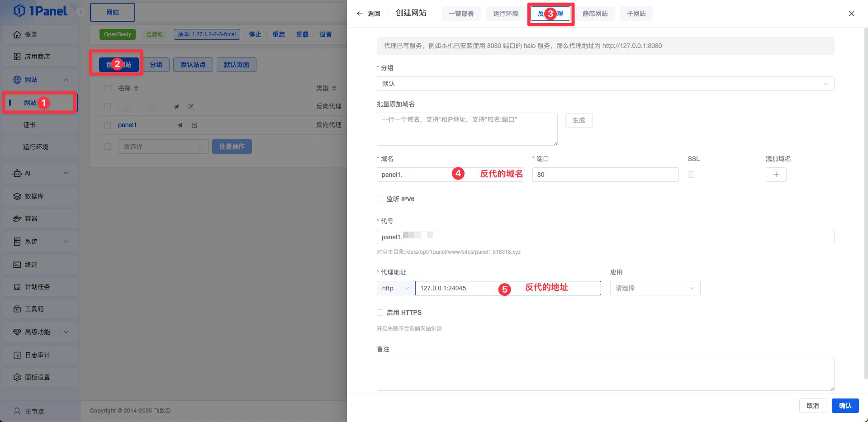This screenshot has width=868, height=422.
Task: Click inside the 备注 remarks field
Action: pos(605,374)
